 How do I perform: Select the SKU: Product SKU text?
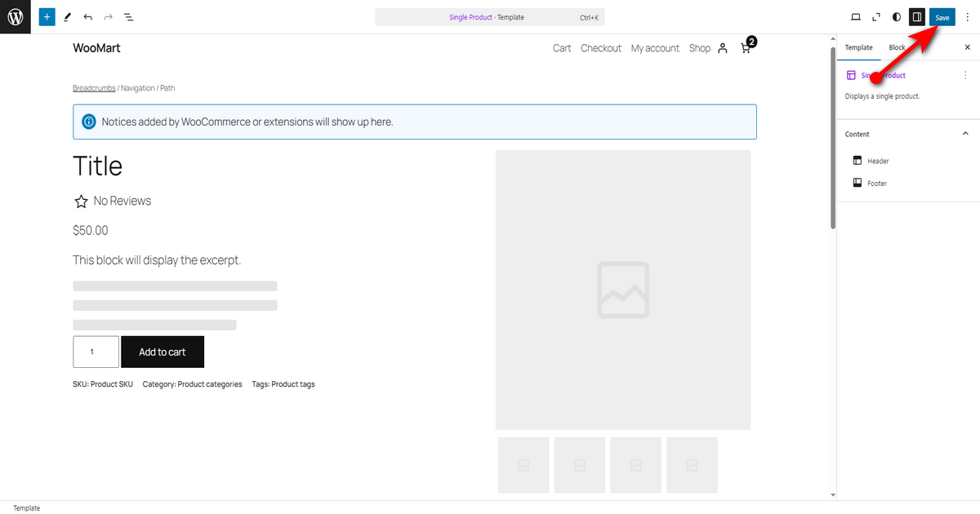(103, 384)
